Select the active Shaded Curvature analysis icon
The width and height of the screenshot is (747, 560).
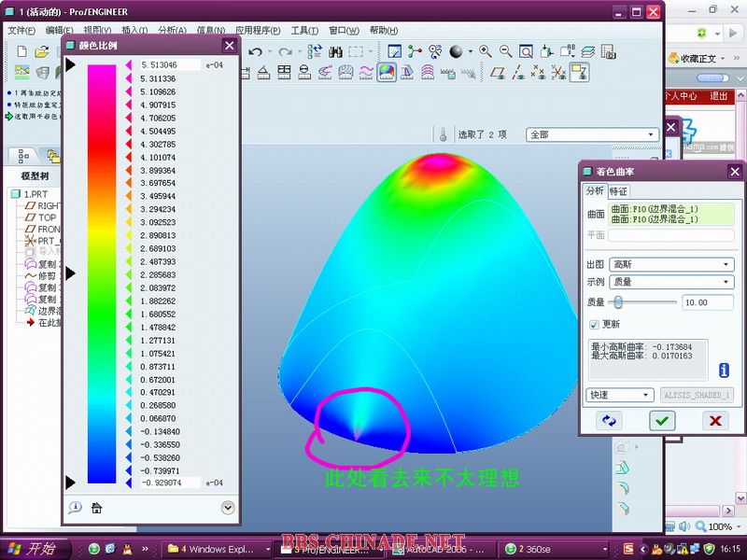387,73
